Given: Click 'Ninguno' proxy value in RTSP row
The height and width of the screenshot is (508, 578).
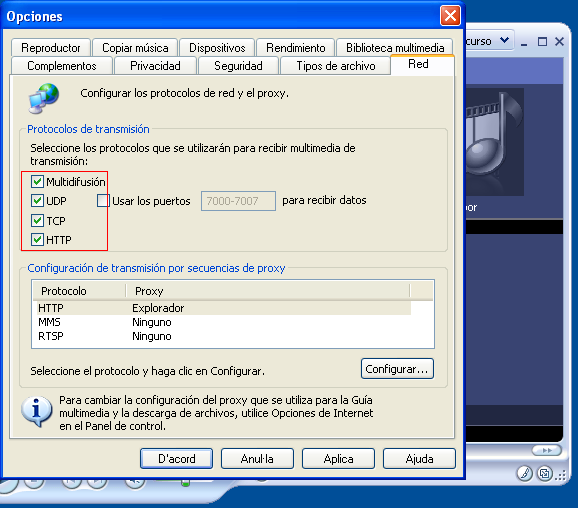Looking at the screenshot, I should tap(152, 336).
